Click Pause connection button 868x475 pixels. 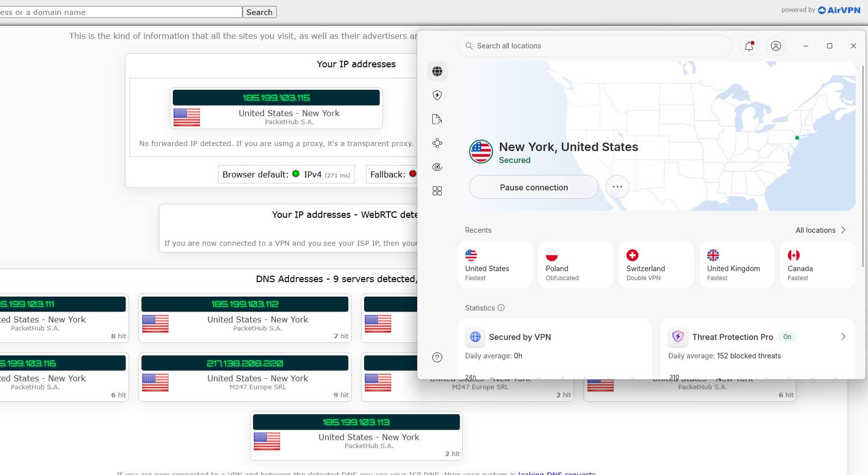tap(534, 187)
